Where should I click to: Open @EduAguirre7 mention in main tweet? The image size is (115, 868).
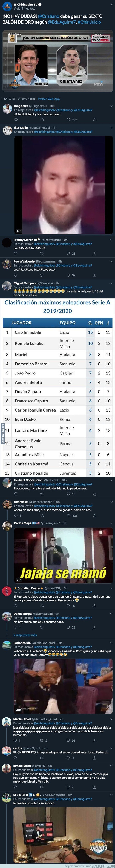click(62, 22)
